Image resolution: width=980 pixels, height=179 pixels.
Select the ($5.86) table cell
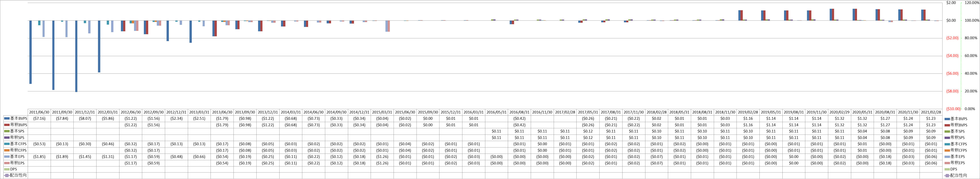coord(108,119)
